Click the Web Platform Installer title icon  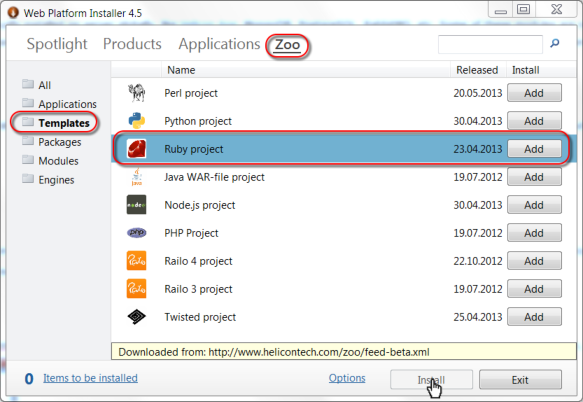click(13, 13)
